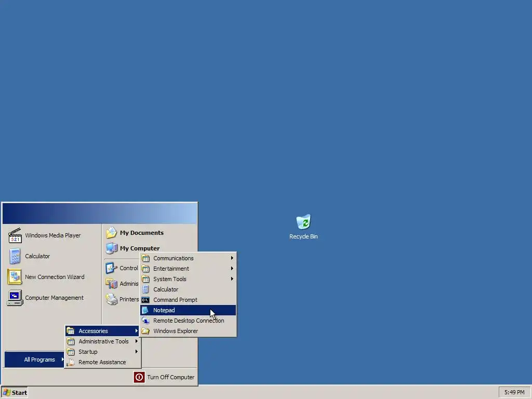Choose Remote Desktop Connection entry
The width and height of the screenshot is (532, 399).
point(188,321)
